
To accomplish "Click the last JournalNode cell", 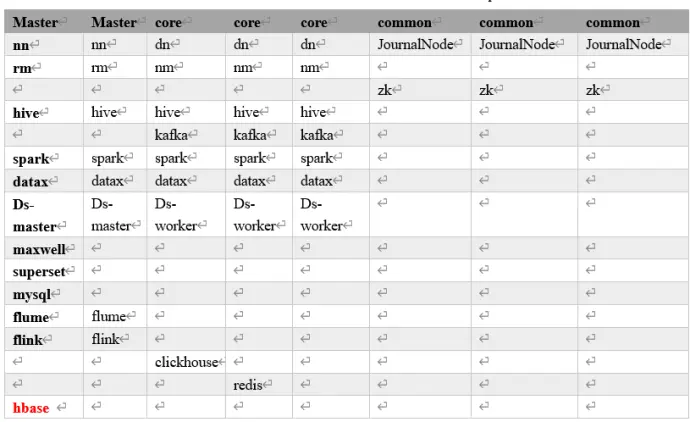I will click(x=633, y=44).
